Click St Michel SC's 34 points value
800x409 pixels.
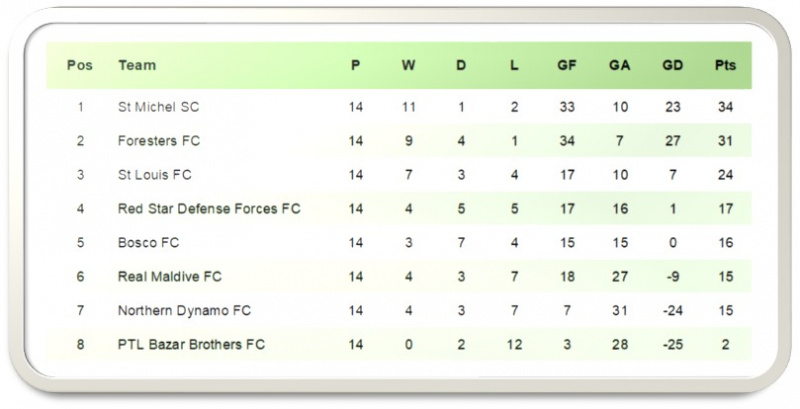pos(725,107)
